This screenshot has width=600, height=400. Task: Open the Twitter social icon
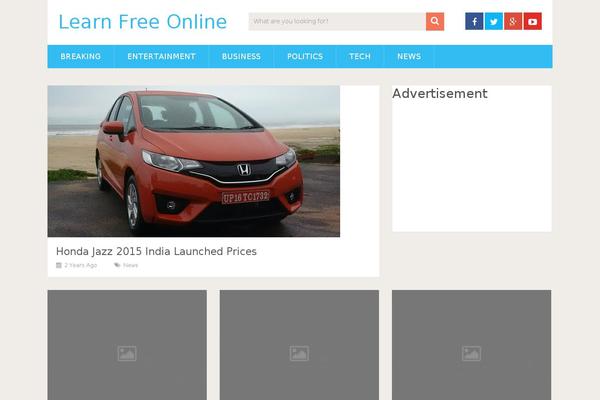point(494,21)
